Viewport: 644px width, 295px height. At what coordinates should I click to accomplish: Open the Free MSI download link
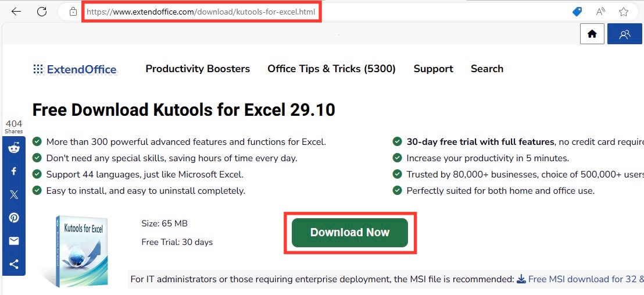tap(580, 279)
